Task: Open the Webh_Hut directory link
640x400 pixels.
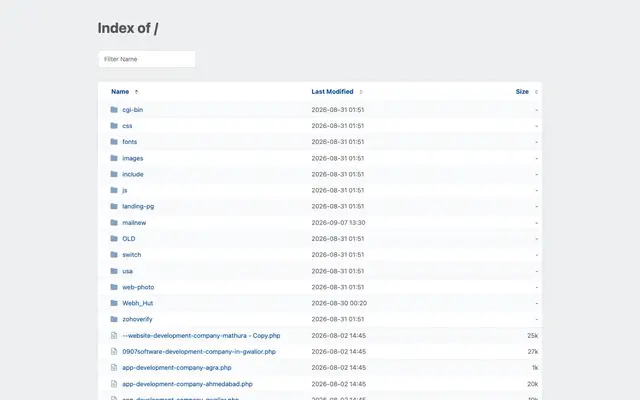Action: coord(138,303)
